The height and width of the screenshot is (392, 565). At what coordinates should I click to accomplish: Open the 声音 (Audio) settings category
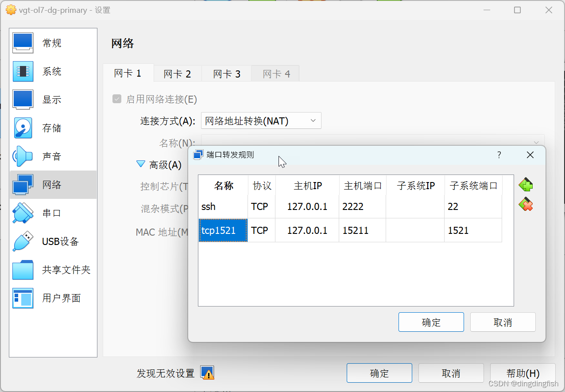(x=53, y=156)
